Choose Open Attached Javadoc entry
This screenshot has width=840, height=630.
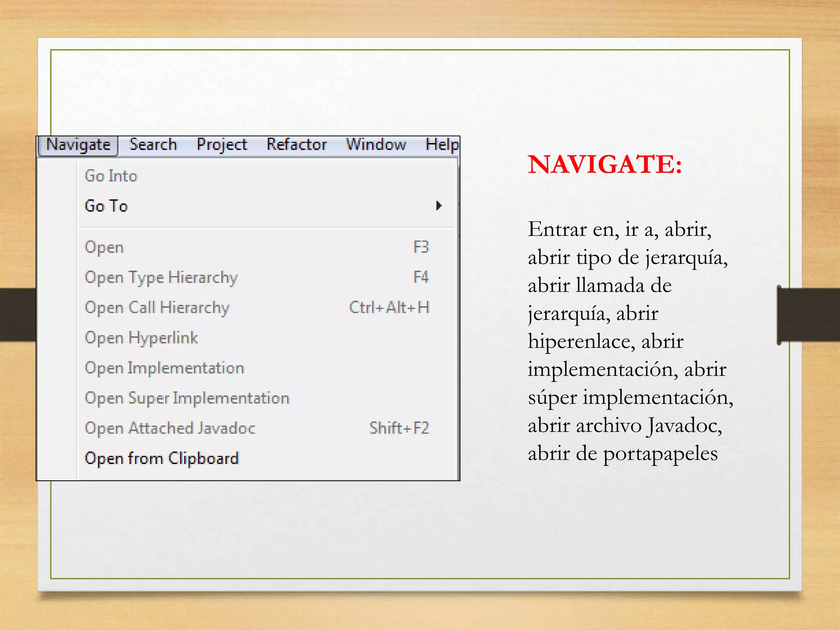click(x=267, y=428)
